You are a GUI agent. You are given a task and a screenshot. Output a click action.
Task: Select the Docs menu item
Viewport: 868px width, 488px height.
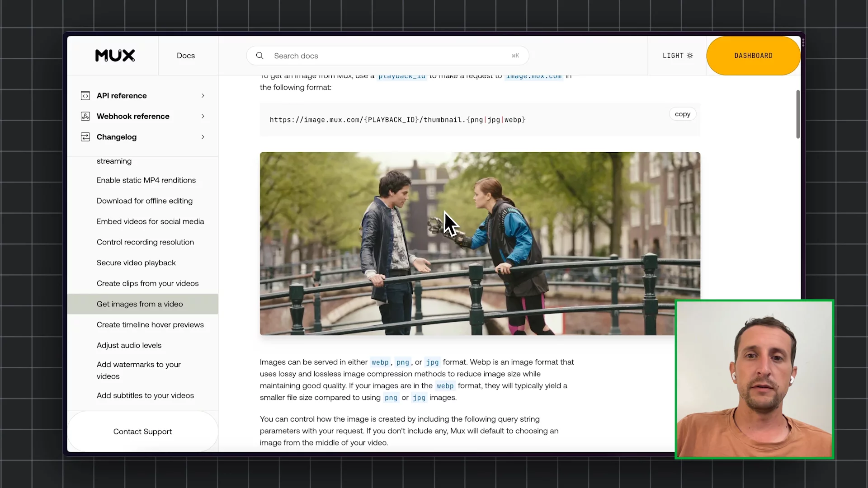point(186,55)
